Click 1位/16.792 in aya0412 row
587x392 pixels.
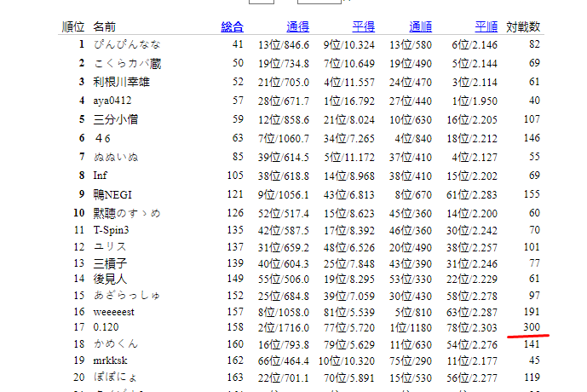(x=349, y=101)
